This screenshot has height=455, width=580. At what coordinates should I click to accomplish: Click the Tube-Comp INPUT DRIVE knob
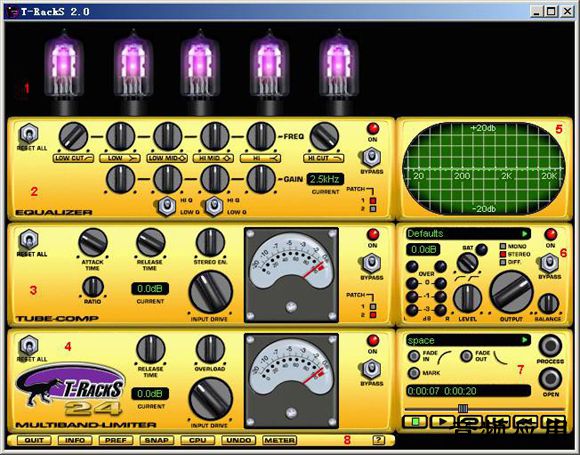[210, 292]
